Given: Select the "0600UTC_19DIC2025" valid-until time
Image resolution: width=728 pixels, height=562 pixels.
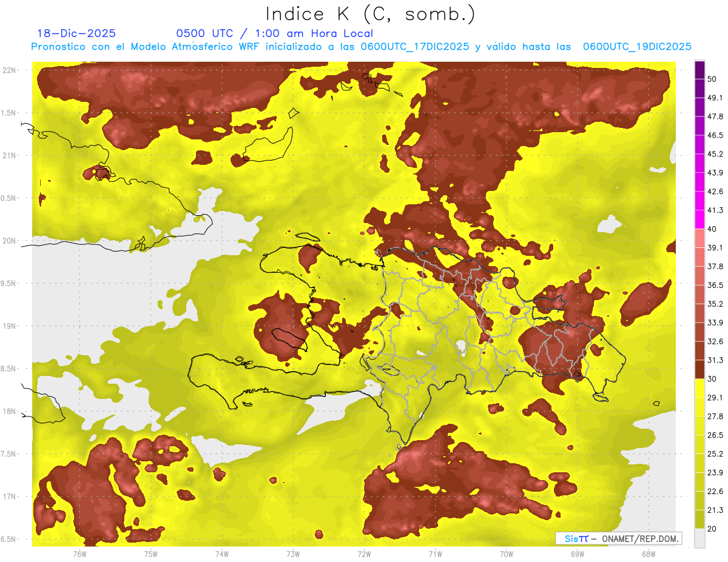Looking at the screenshot, I should pos(637,47).
